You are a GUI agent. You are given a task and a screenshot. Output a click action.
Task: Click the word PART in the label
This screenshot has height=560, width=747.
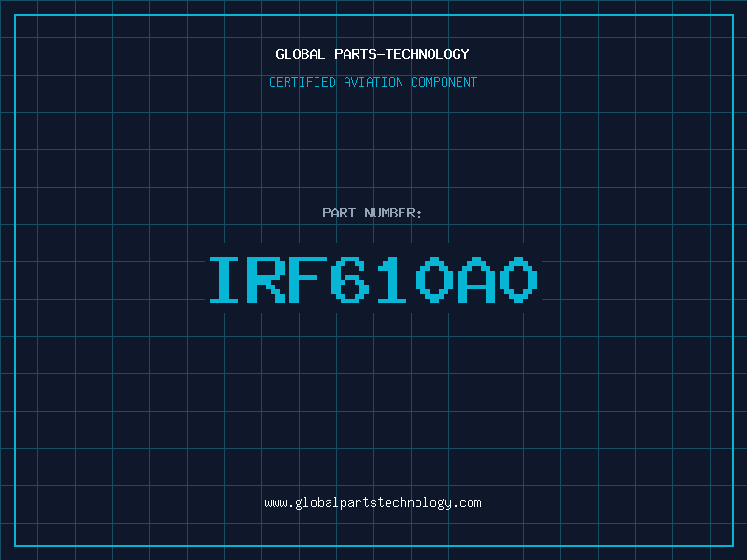338,213
